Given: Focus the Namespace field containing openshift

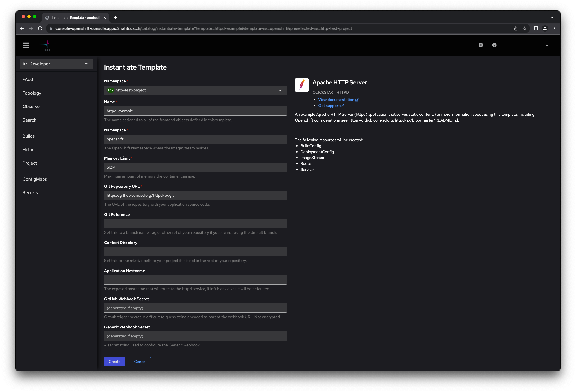Looking at the screenshot, I should (x=195, y=139).
